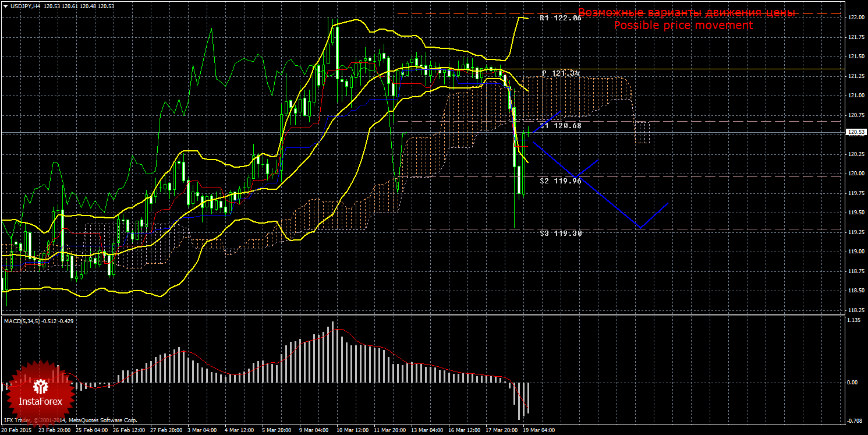This screenshot has width=868, height=435.
Task: Click the 122.00 price scale label
Action: 855,17
